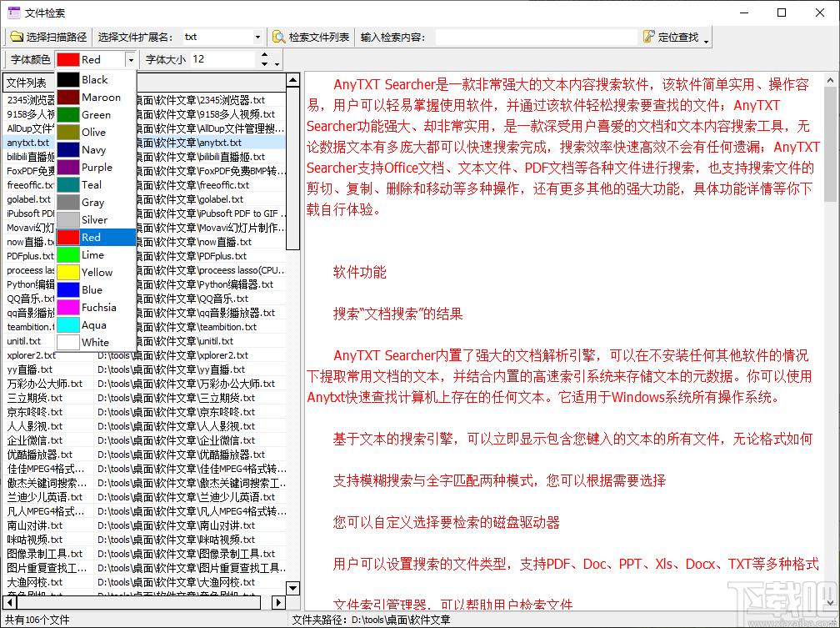Pick the Aqua color option
This screenshot has height=628, width=840.
pos(96,325)
